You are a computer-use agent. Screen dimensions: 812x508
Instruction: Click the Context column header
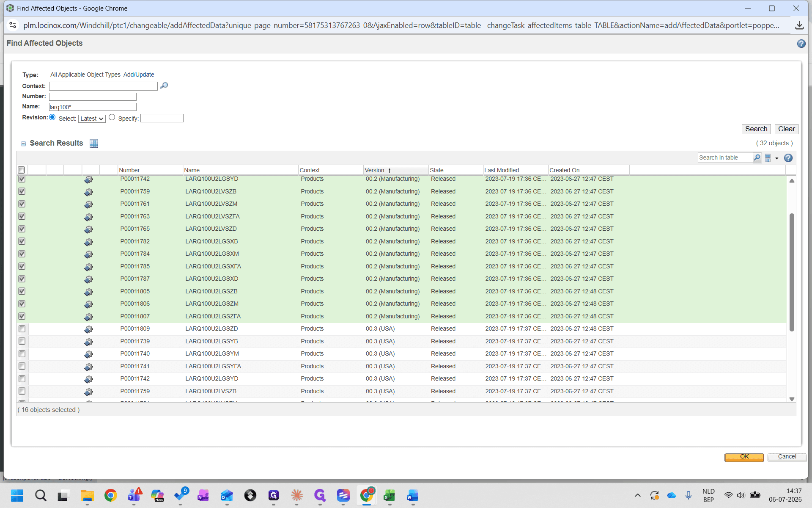(x=330, y=170)
